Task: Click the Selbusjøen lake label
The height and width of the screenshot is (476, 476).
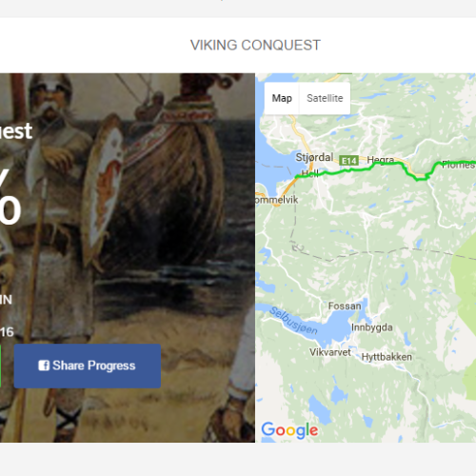Action: point(293,321)
